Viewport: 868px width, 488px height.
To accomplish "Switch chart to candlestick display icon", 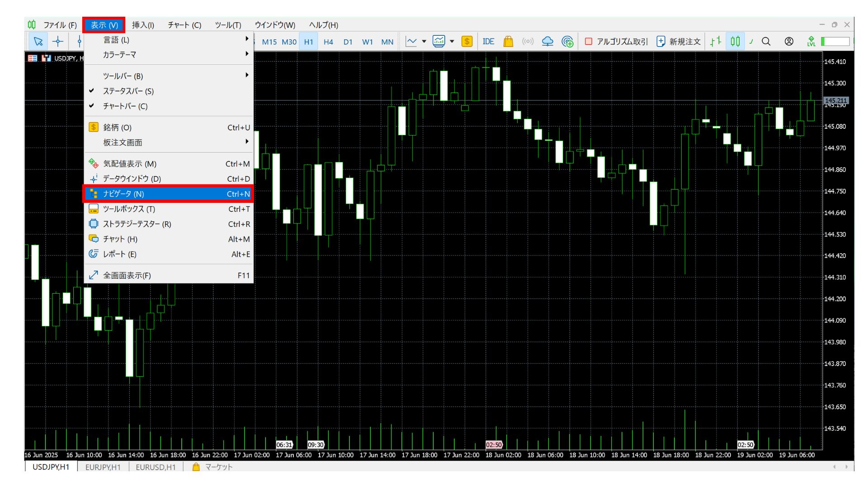I will click(735, 42).
